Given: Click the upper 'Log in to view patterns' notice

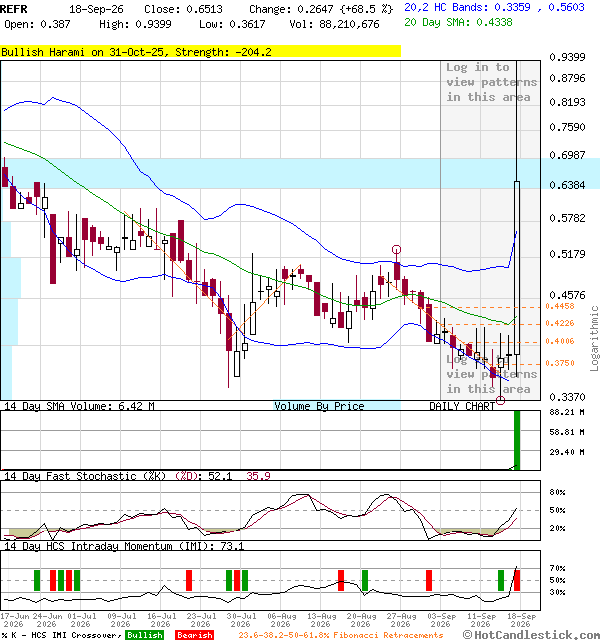Looking at the screenshot, I should point(491,82).
